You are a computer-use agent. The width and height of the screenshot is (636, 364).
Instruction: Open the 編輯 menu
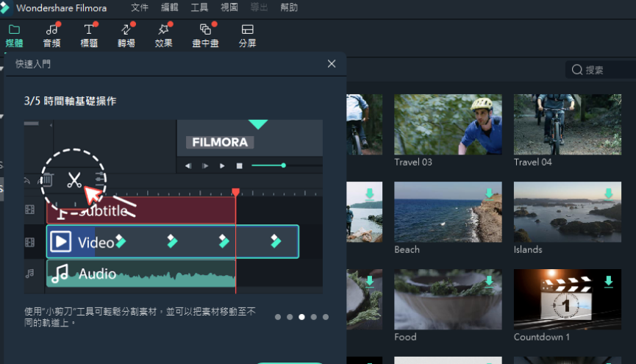(x=170, y=7)
